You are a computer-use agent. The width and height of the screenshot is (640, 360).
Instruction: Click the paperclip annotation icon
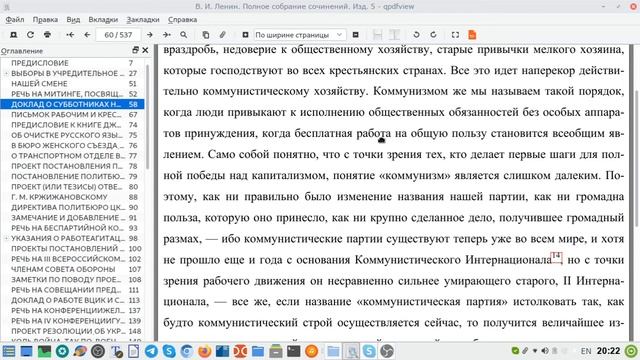coord(222,35)
